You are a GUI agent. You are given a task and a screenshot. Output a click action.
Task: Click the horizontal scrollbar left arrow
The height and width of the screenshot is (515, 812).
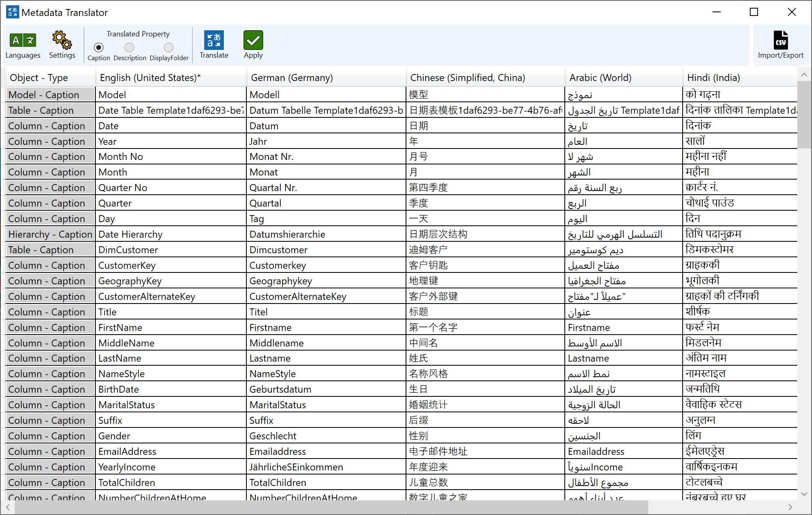tap(7, 507)
